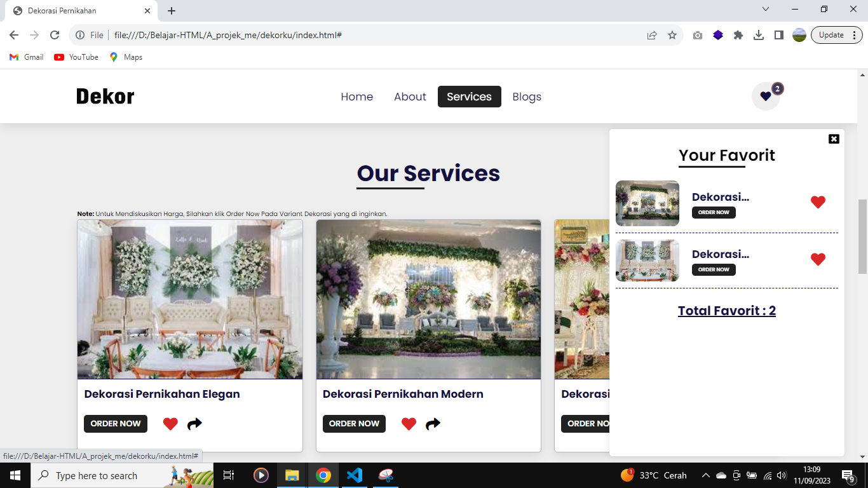Go to the About nav link
The image size is (868, 488).
pyautogui.click(x=410, y=97)
